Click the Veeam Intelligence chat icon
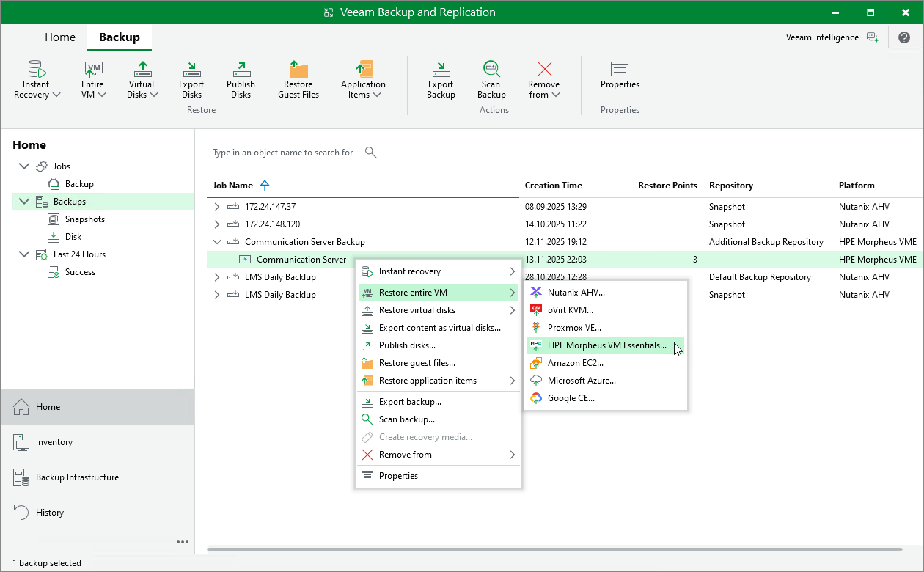924x572 pixels. click(x=872, y=37)
